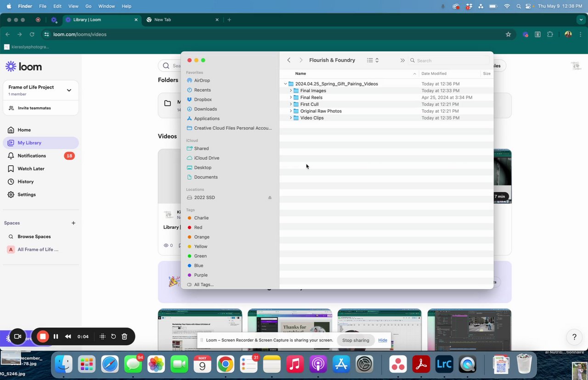
Task: Filter by the Blue tag
Action: (x=198, y=266)
